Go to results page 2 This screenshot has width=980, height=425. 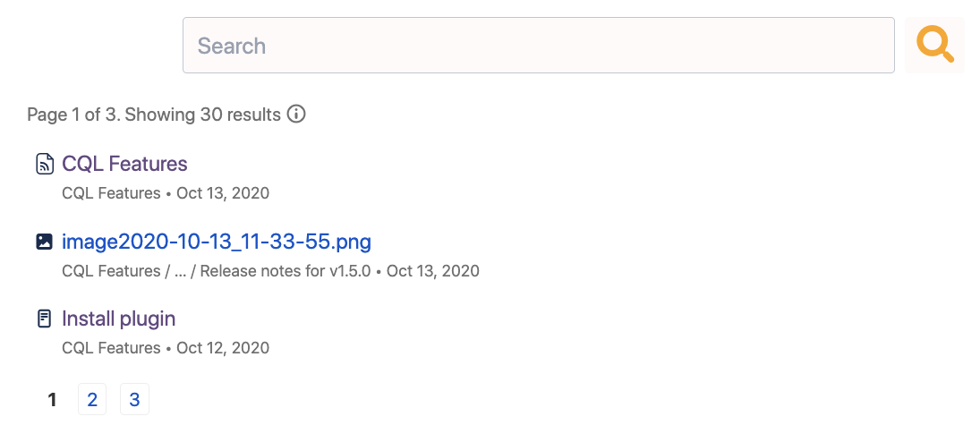coord(92,400)
